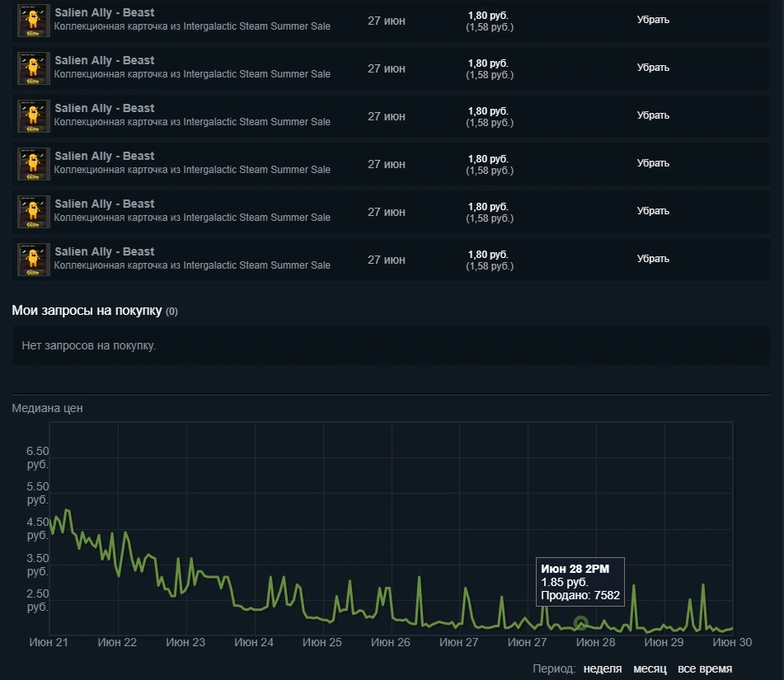Click the 27 июн date in bottom listing
Viewport: 784px width, 680px height.
tap(387, 260)
